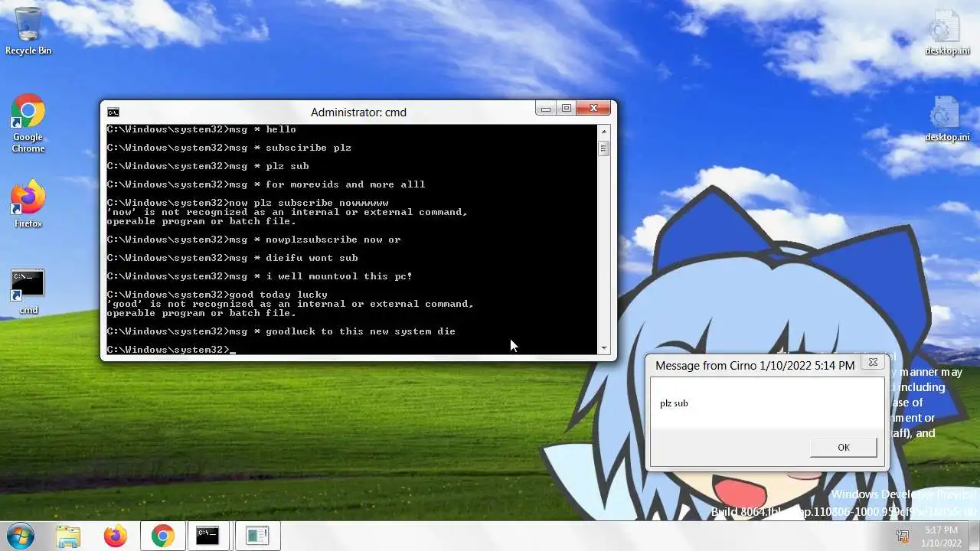Select the lower desktop.ini file icon
Viewport: 980px width, 551px height.
[947, 119]
